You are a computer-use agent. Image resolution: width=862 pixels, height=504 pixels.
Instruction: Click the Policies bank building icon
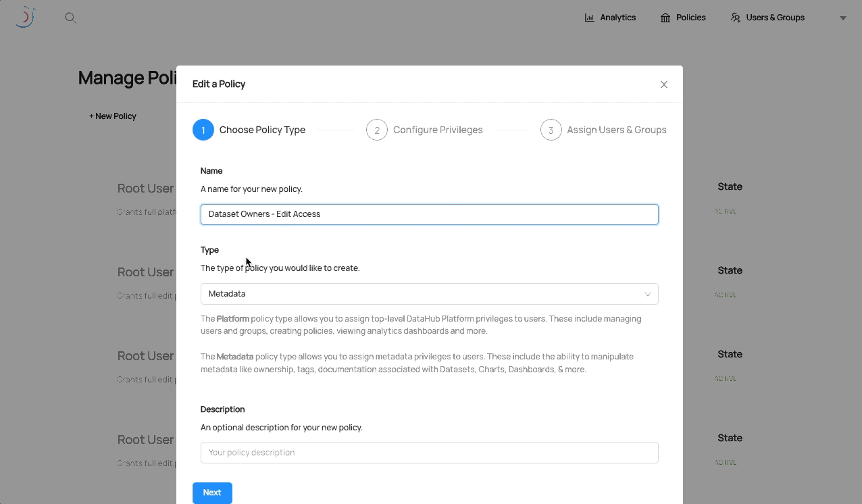point(665,18)
